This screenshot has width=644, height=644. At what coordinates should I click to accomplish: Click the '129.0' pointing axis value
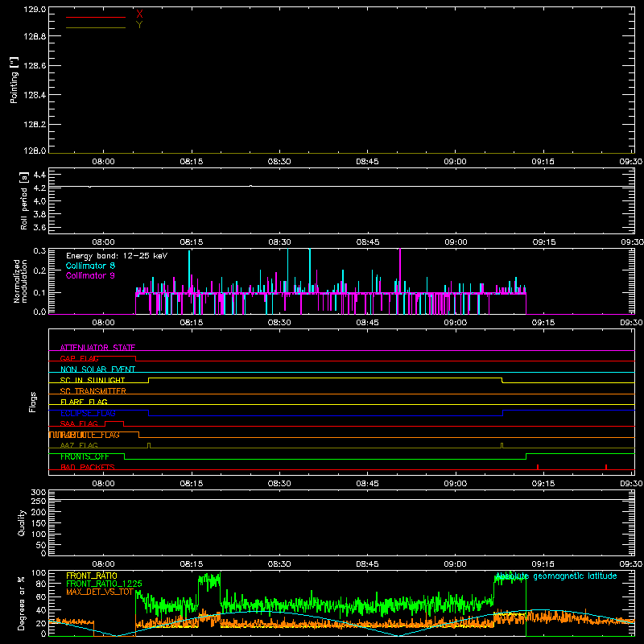[35, 9]
